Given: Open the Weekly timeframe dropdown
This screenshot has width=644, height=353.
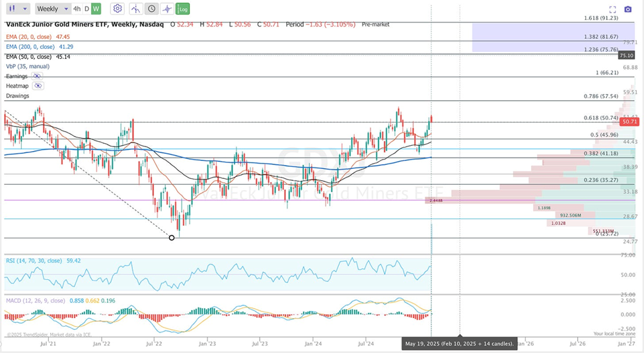Looking at the screenshot, I should coord(52,9).
